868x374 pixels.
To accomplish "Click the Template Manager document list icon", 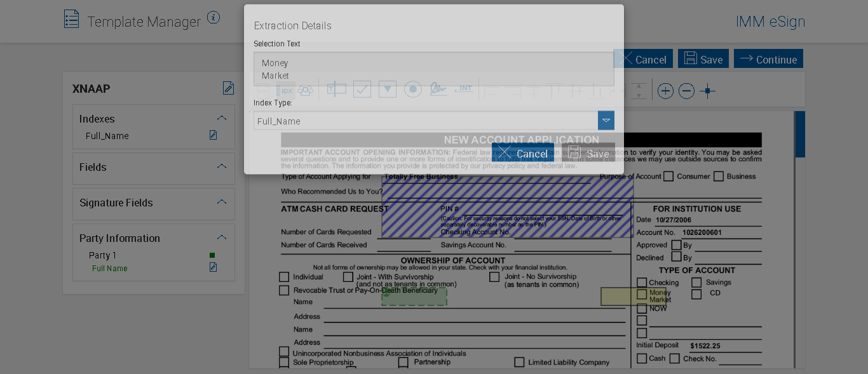I will pos(72,19).
